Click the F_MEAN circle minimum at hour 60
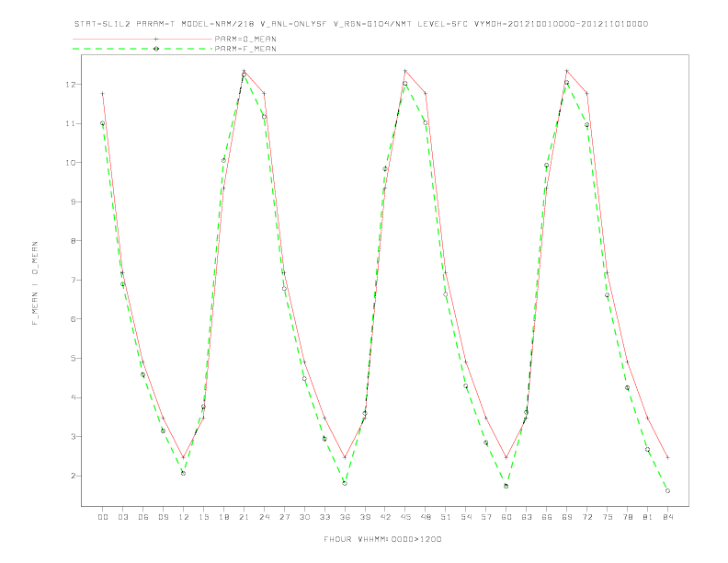728x563 pixels. 506,487
